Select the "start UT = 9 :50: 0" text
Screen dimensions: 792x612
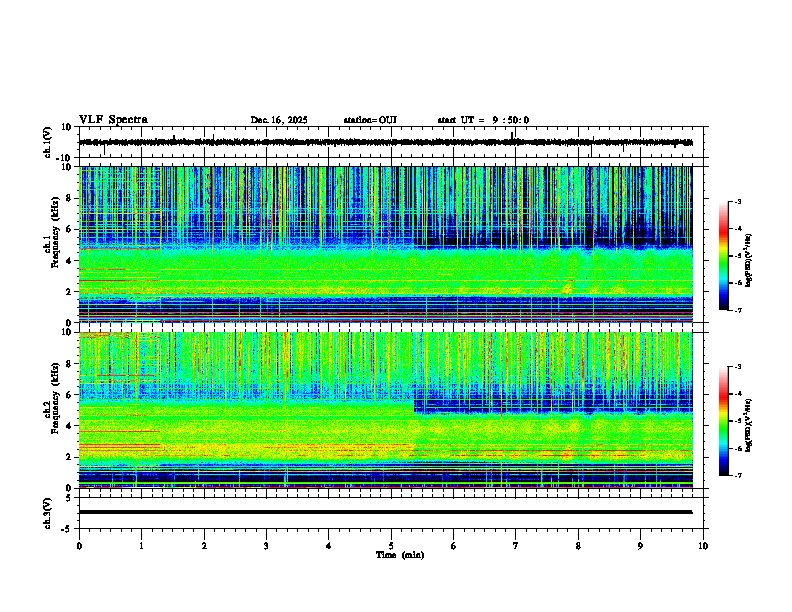483,120
